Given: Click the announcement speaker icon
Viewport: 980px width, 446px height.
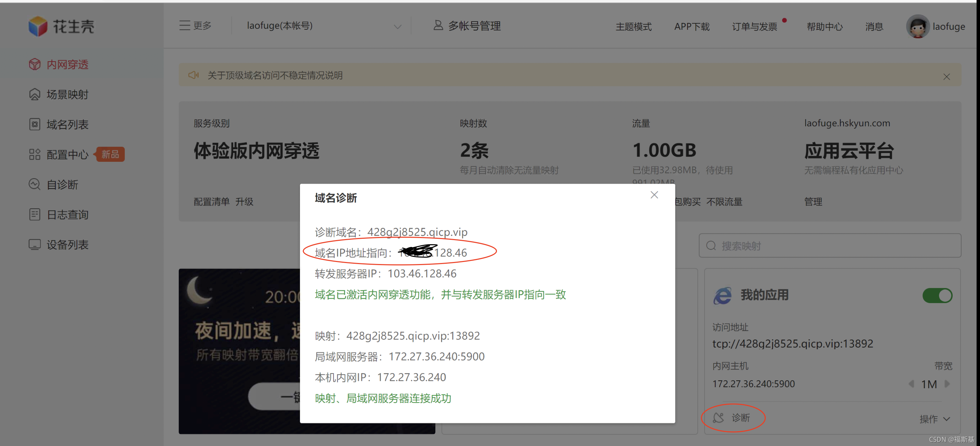Looking at the screenshot, I should (193, 75).
